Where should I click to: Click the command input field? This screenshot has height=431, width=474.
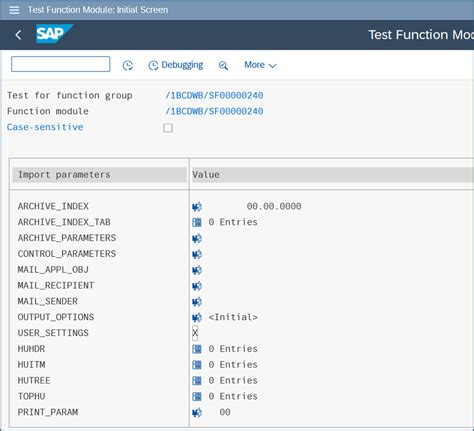(61, 64)
